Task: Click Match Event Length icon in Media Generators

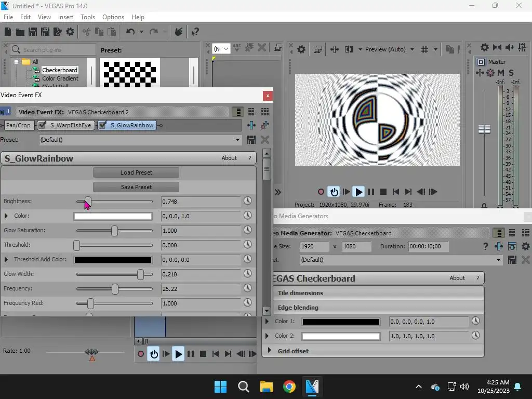Action: coord(512,246)
